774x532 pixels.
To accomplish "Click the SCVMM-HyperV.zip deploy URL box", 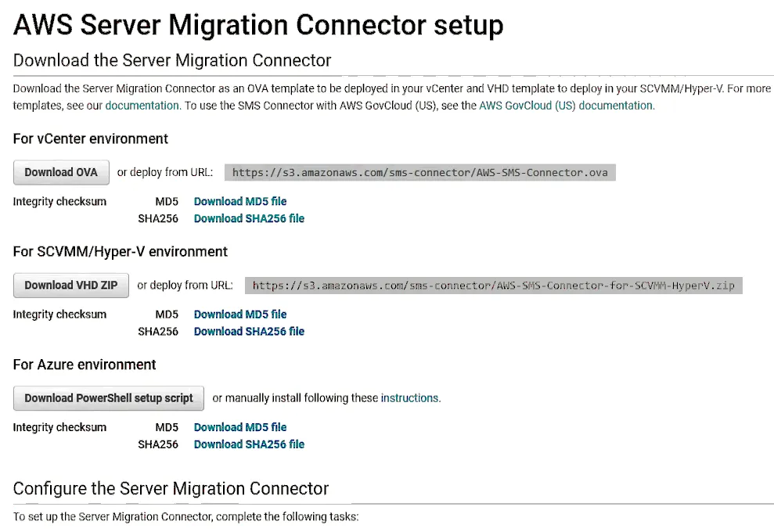I will [493, 286].
